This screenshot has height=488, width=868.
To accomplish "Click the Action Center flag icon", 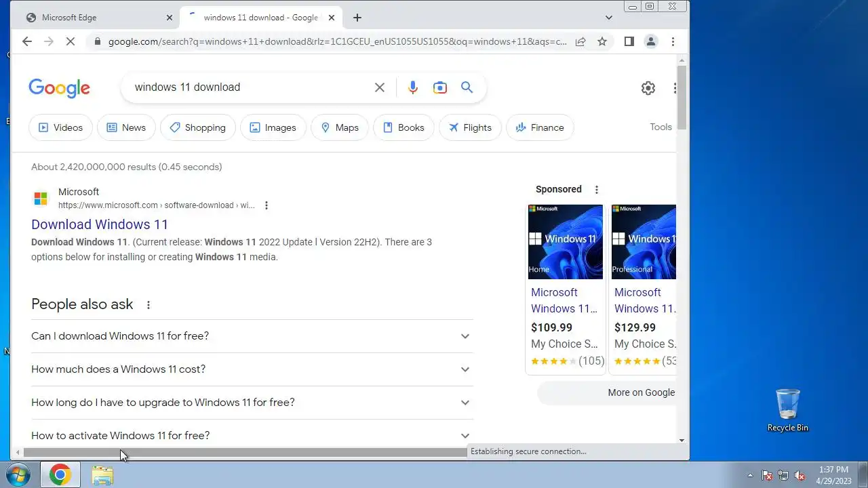I will (x=767, y=476).
